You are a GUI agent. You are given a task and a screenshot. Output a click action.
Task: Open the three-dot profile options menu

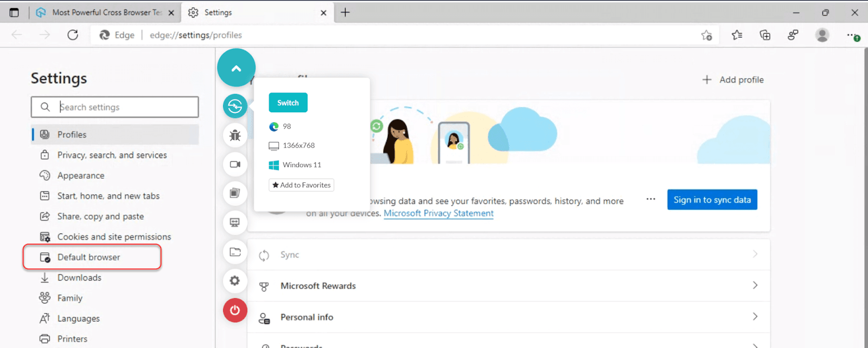click(651, 199)
